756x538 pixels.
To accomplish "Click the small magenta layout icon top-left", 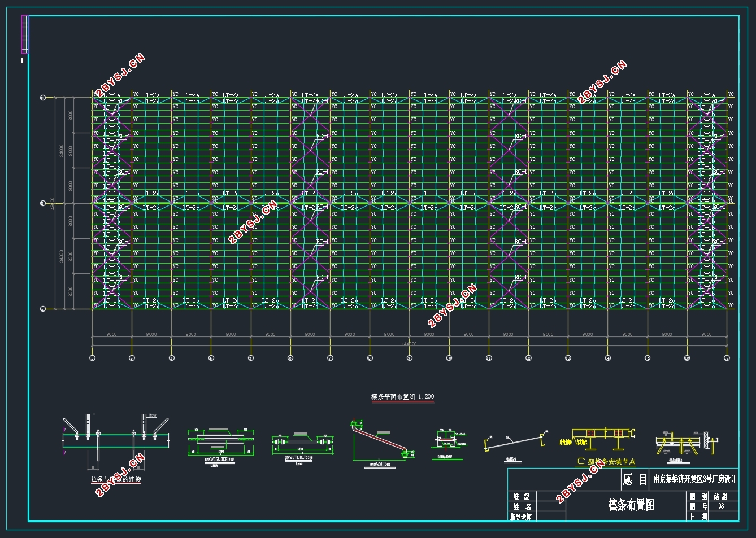I will click(24, 35).
